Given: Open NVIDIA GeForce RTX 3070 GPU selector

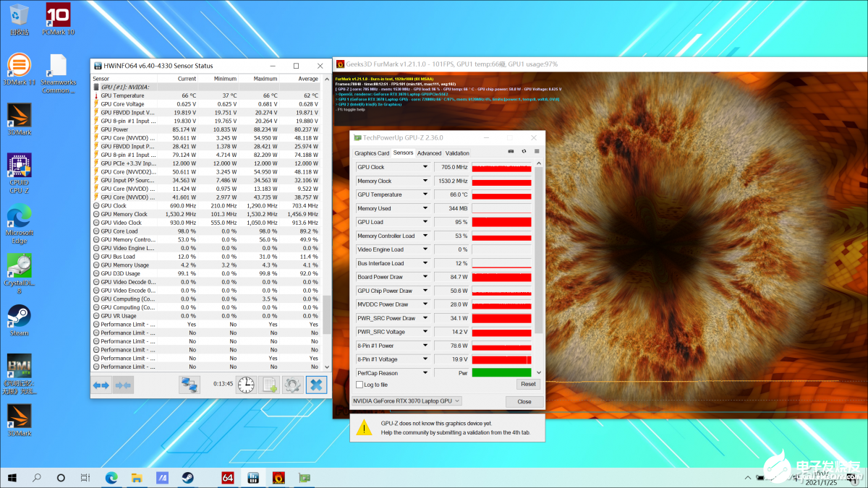Looking at the screenshot, I should 406,401.
